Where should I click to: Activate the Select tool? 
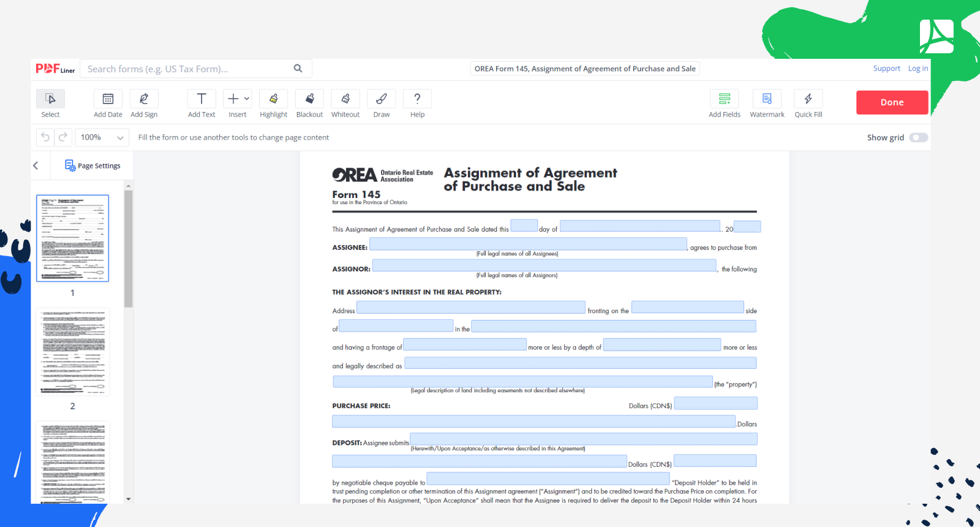(50, 104)
